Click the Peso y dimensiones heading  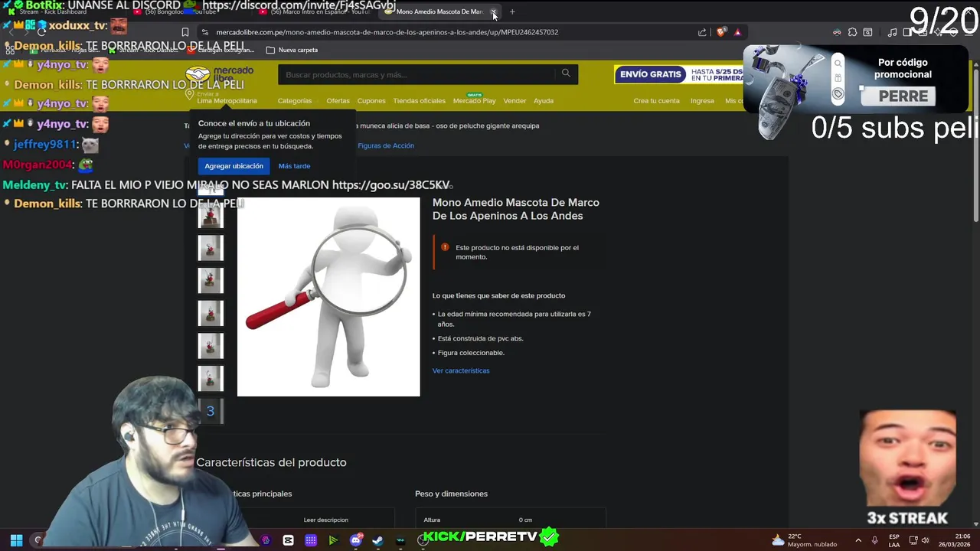click(451, 494)
